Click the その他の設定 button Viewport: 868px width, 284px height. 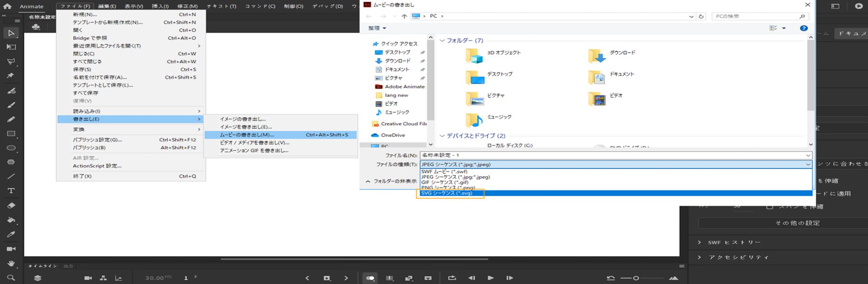click(797, 223)
